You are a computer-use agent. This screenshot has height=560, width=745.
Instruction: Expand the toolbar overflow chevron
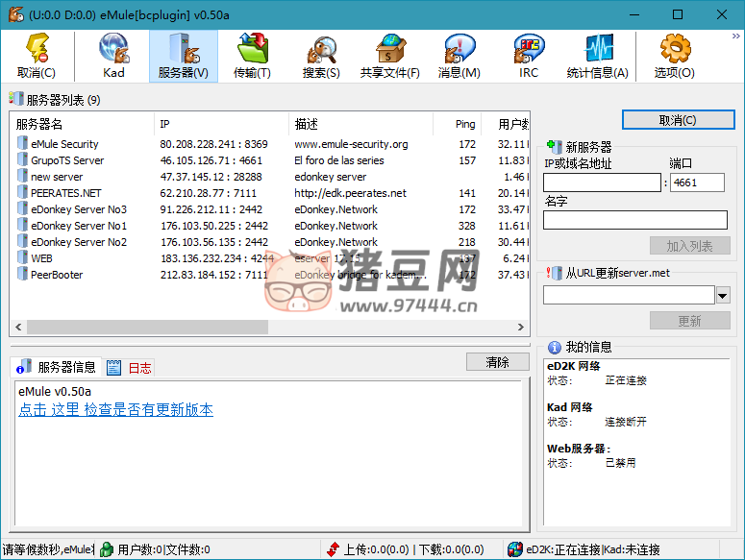[735, 37]
